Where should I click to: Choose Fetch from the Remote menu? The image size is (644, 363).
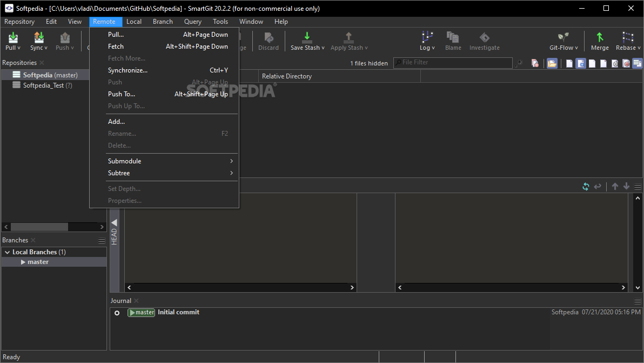164,47
